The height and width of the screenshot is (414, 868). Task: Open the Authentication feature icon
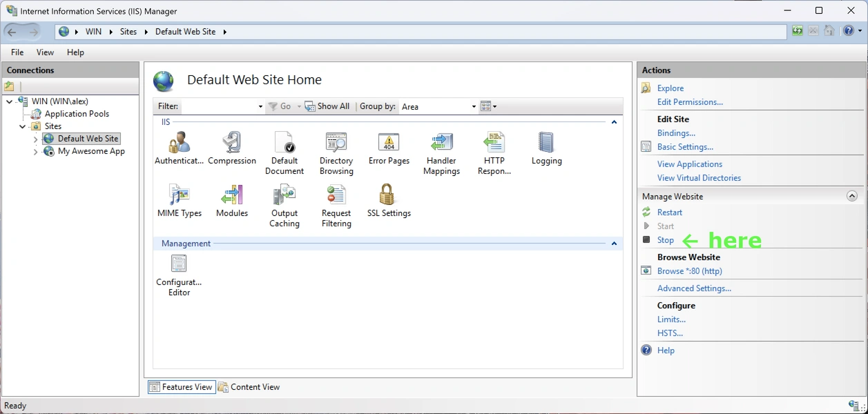(179, 149)
